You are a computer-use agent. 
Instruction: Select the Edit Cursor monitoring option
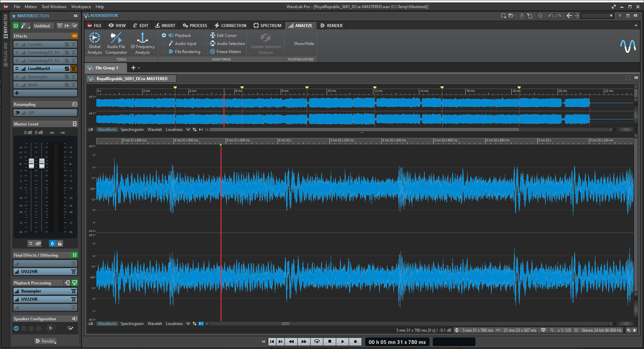coord(206,35)
